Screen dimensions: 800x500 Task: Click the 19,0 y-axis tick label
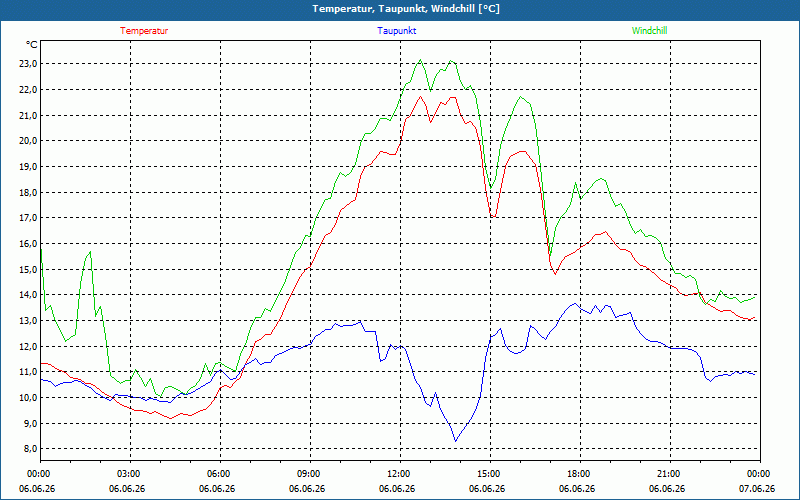click(x=28, y=167)
